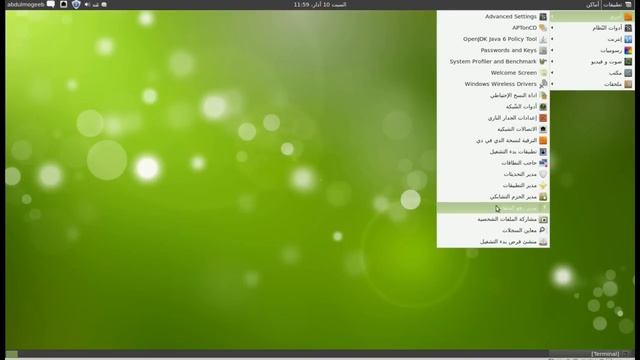
Task: Click the APTonCD disc icon
Action: [543, 28]
